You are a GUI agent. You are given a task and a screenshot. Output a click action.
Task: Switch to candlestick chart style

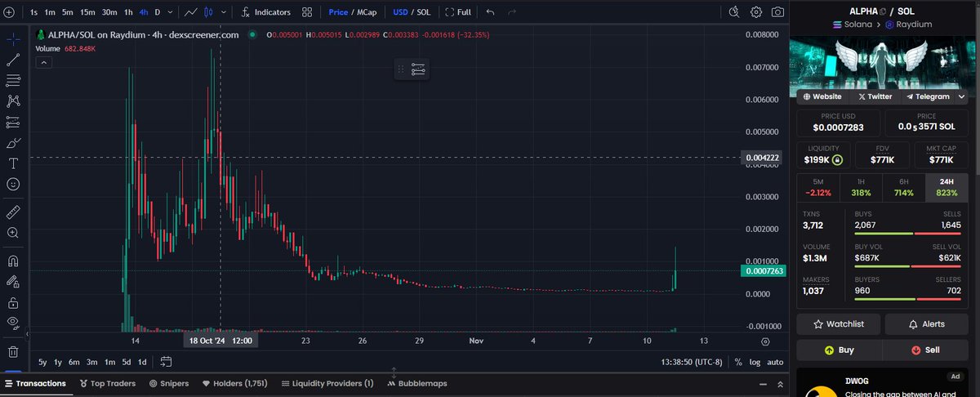click(x=210, y=12)
